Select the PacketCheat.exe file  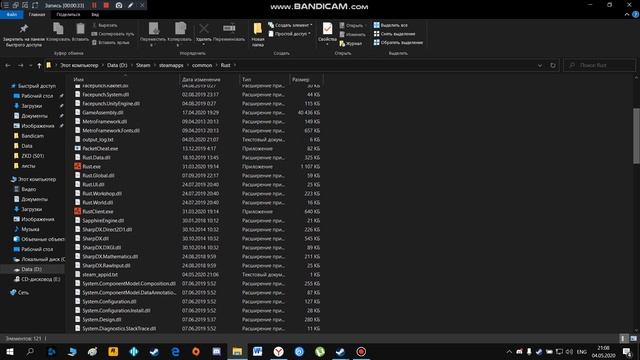[100, 149]
